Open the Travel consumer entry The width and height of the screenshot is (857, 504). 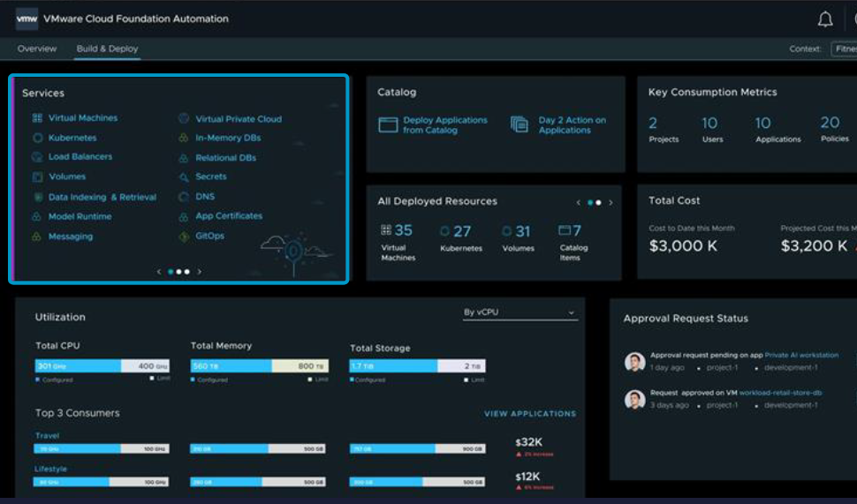click(x=47, y=436)
